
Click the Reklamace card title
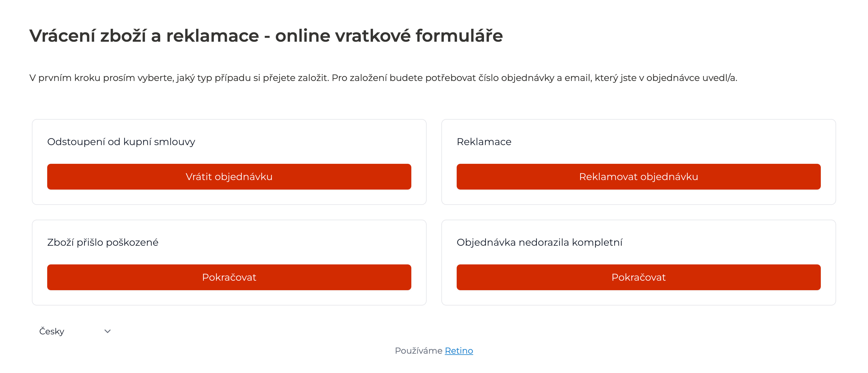click(484, 142)
